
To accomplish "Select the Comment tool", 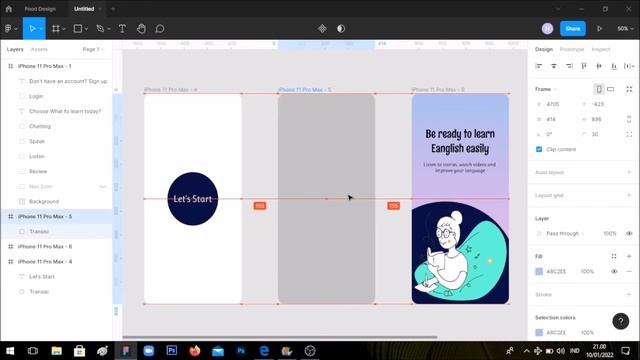I will tap(160, 29).
